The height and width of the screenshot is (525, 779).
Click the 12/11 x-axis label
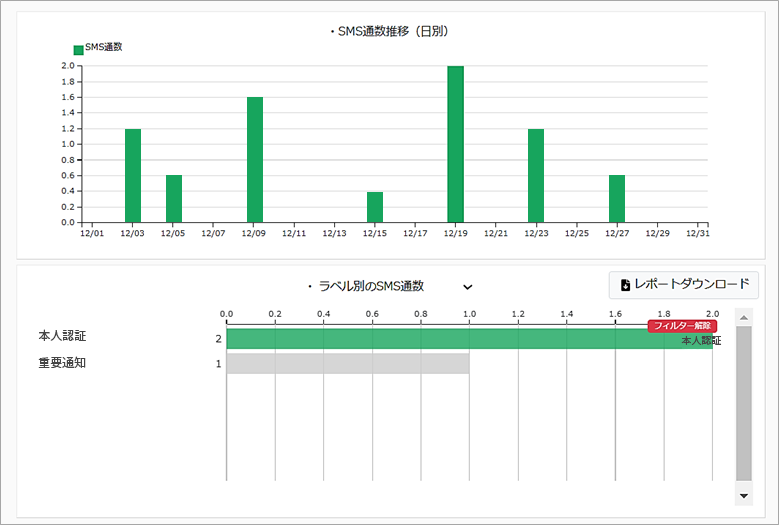[x=294, y=233]
